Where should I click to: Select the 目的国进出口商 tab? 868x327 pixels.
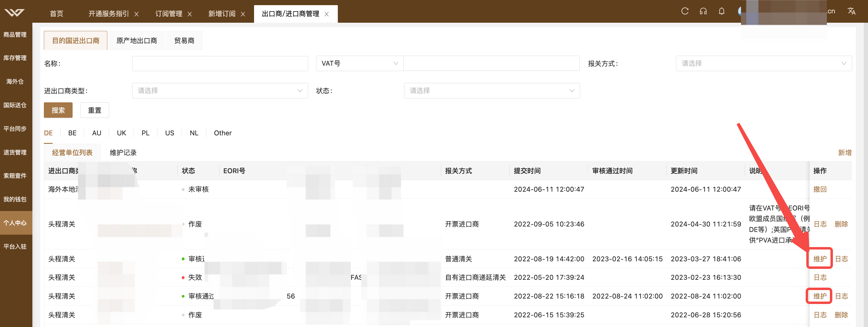click(76, 41)
